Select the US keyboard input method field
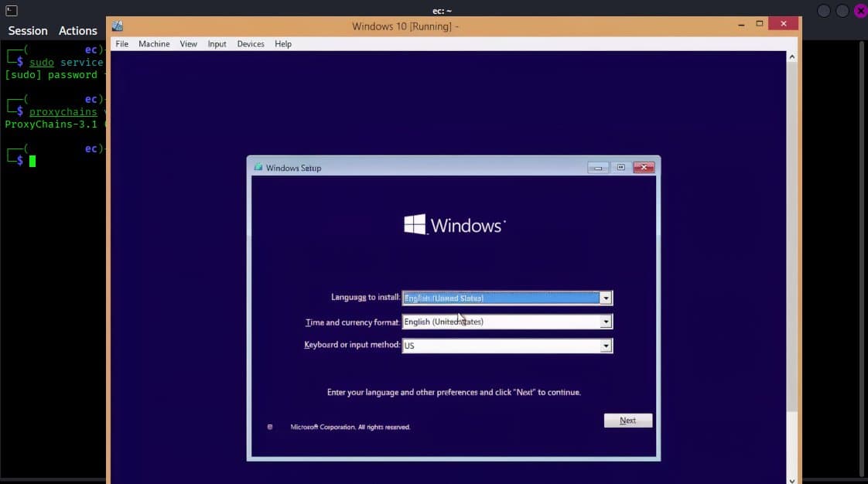Viewport: 868px width, 484px height. [x=507, y=346]
